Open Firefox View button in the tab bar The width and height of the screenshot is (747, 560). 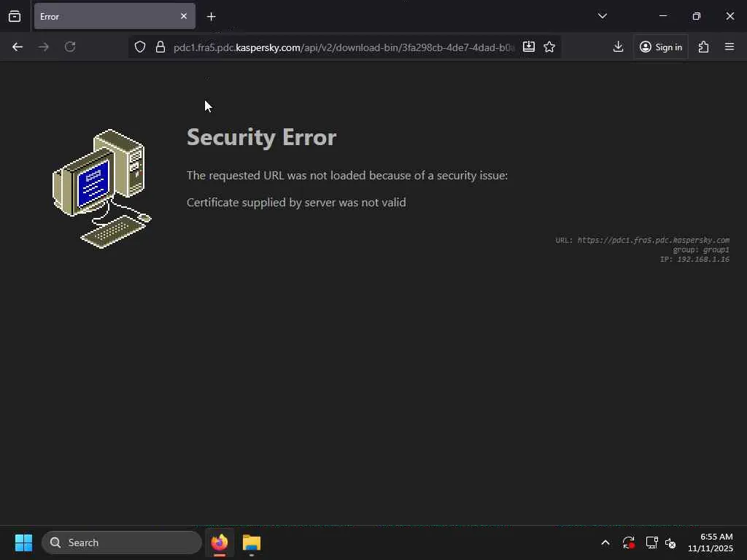15,16
